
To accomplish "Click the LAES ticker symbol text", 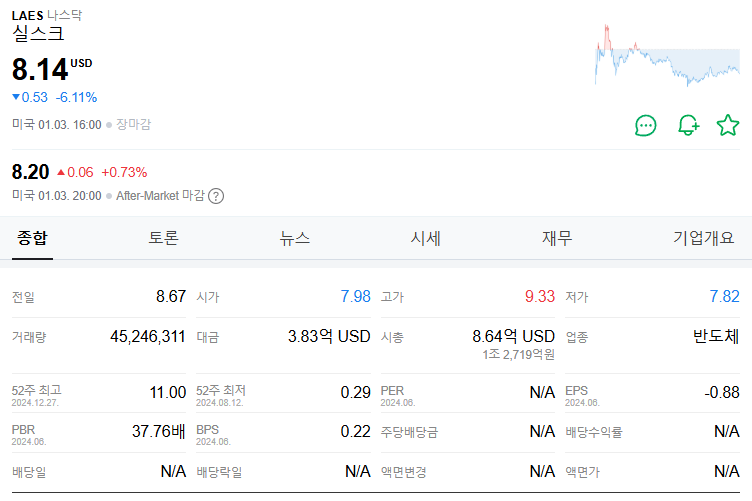I will 27,15.
